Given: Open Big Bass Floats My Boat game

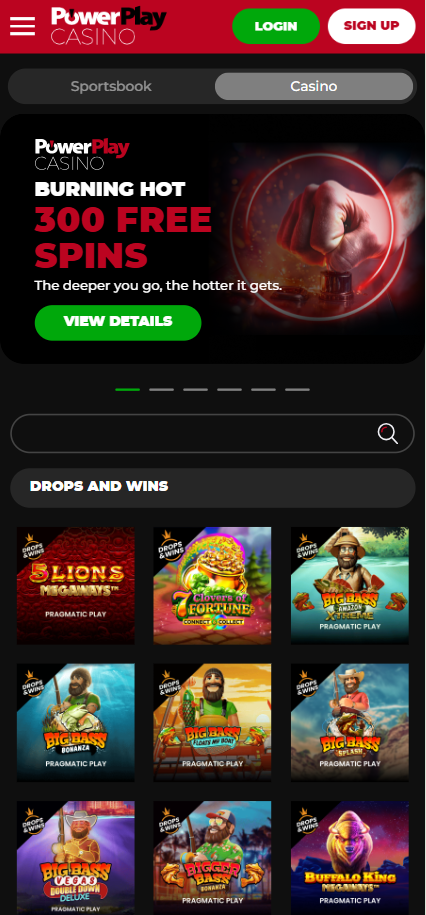Looking at the screenshot, I should coord(212,722).
